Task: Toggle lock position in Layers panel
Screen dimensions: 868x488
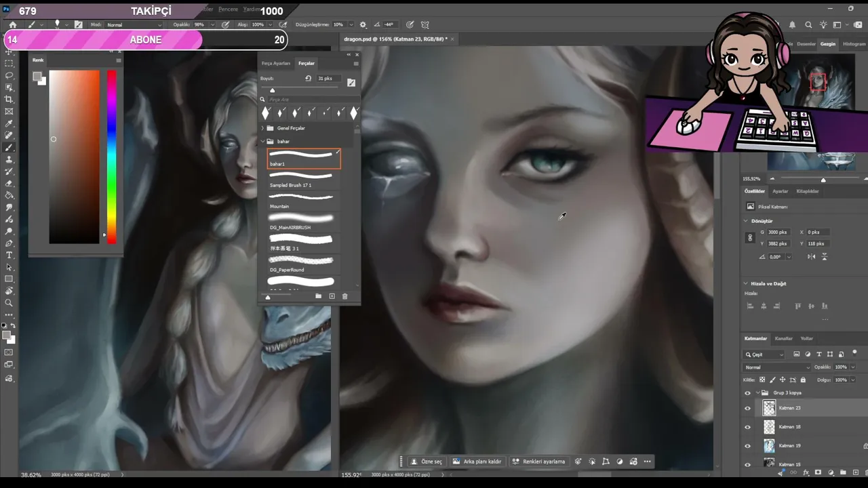Action: coord(783,380)
